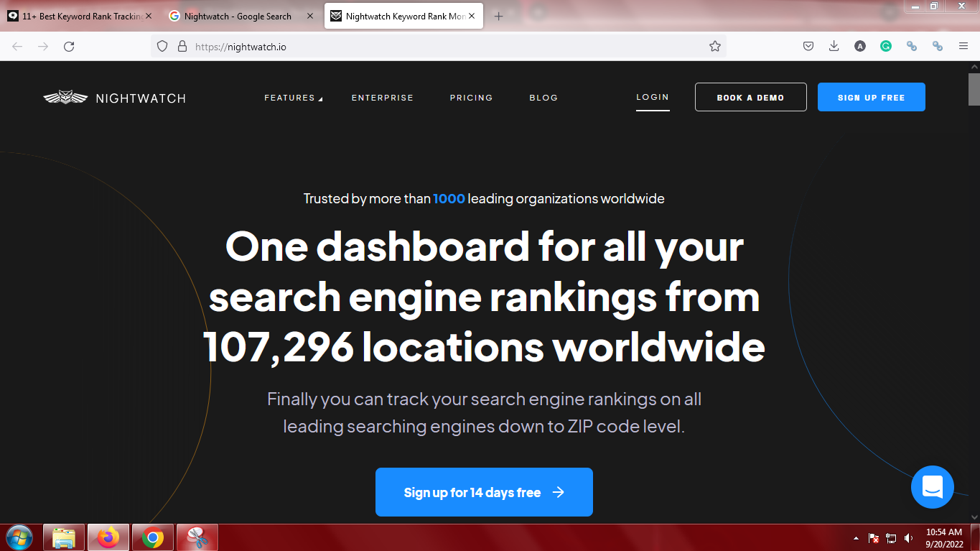The width and height of the screenshot is (980, 551).
Task: Click the blue 1000 organizations text
Action: 449,198
